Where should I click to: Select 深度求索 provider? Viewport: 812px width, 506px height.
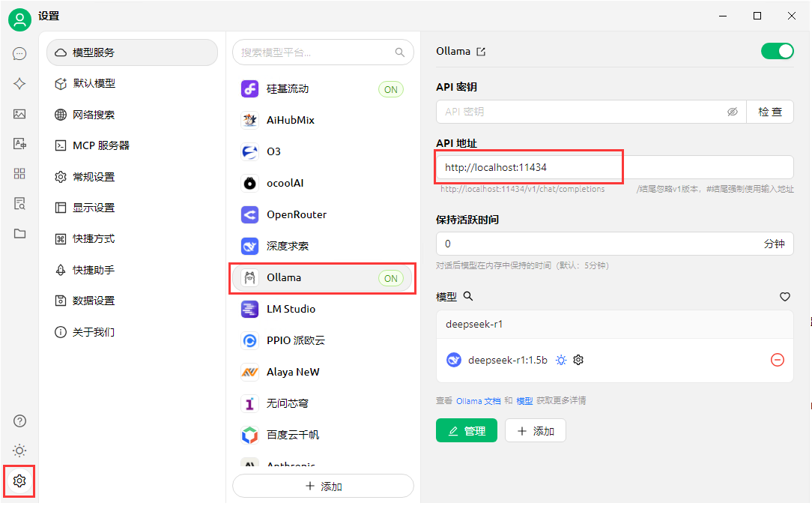pyautogui.click(x=323, y=247)
